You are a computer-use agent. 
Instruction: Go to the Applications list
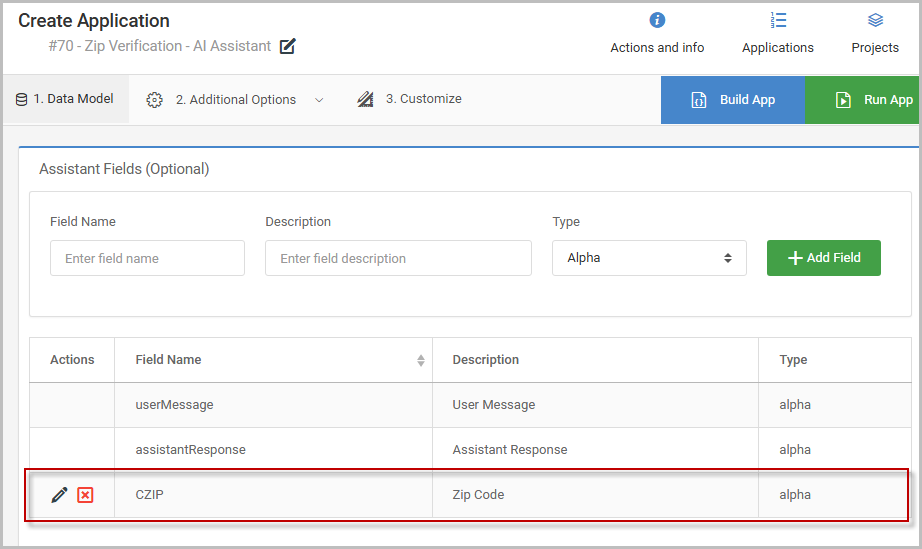coord(777,33)
